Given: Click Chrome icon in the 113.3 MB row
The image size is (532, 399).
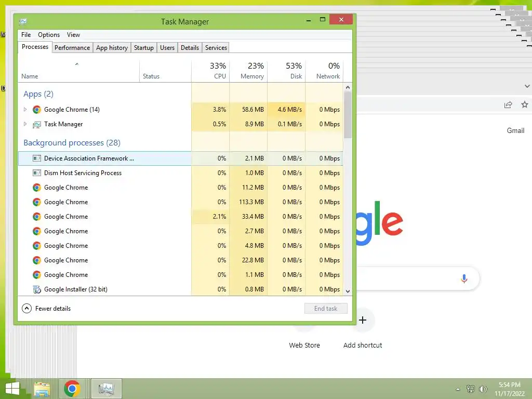Looking at the screenshot, I should point(37,202).
